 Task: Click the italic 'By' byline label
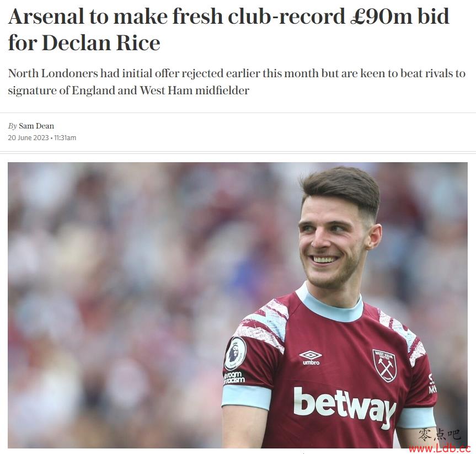coord(13,126)
